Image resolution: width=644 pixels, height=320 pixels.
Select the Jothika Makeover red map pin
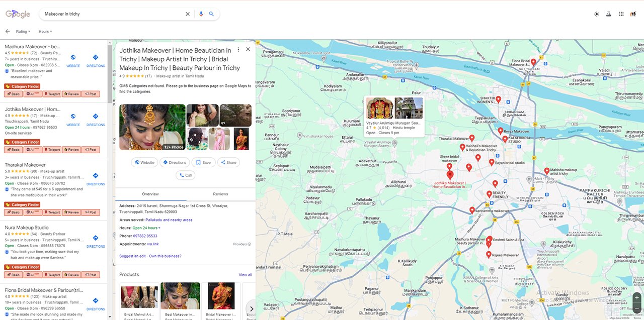(x=450, y=175)
